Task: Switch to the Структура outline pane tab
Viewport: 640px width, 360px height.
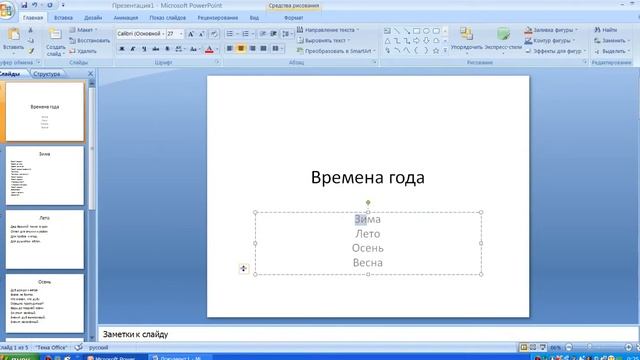Action: coord(47,74)
